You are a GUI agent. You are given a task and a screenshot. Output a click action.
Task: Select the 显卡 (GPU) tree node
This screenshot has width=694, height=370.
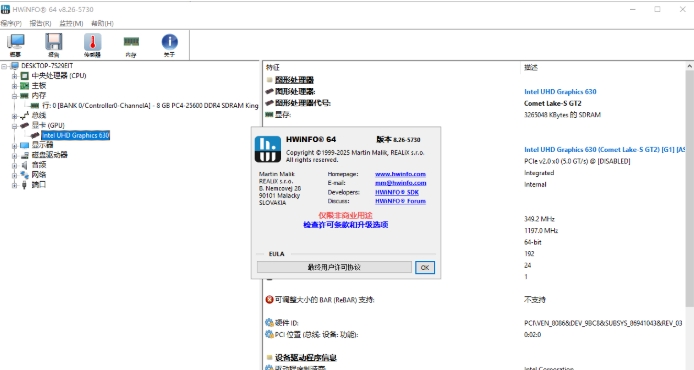[x=48, y=125]
